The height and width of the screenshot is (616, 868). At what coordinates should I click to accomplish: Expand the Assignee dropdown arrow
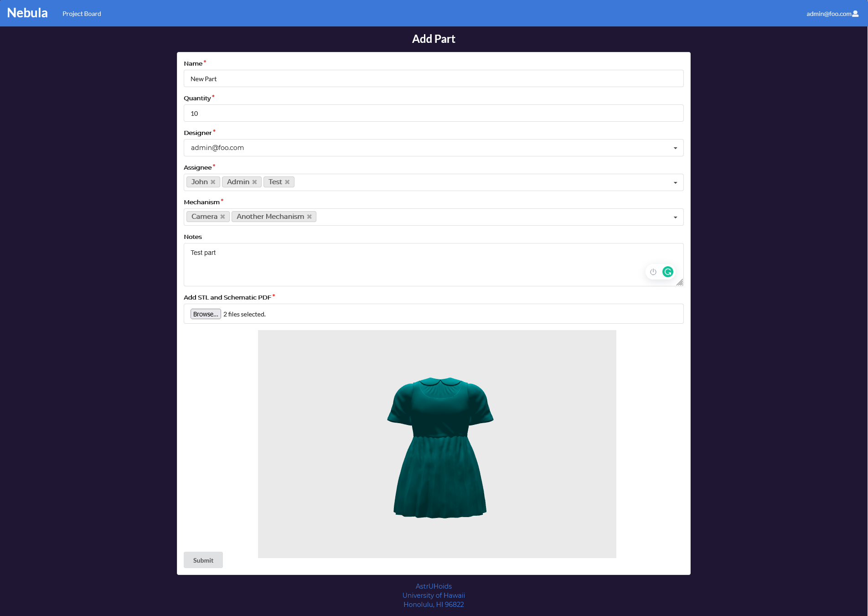point(675,183)
